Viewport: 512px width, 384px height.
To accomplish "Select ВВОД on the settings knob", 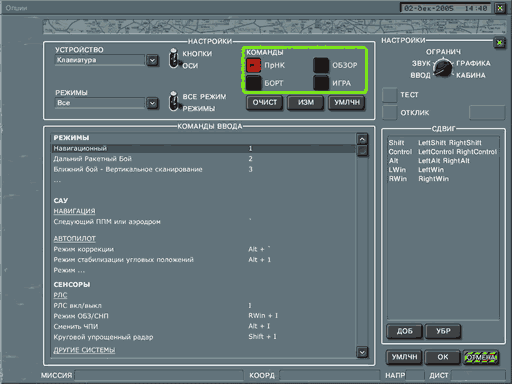I will 420,75.
